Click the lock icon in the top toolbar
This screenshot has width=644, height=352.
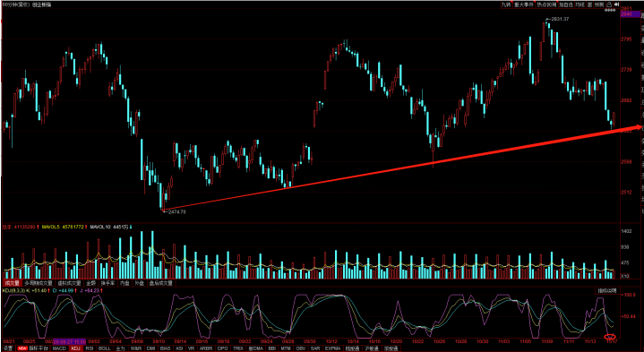(609, 4)
